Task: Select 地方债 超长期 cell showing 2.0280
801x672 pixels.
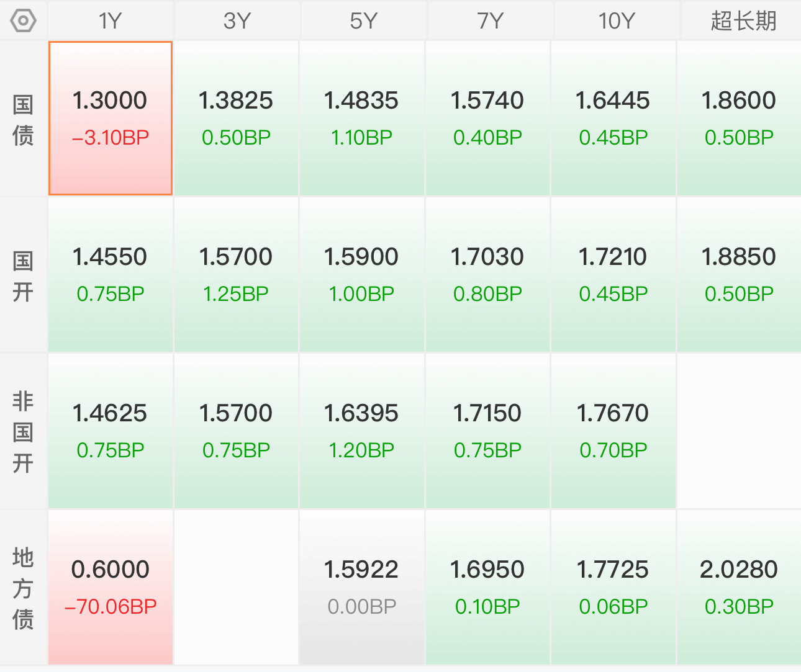Action: pyautogui.click(x=739, y=588)
